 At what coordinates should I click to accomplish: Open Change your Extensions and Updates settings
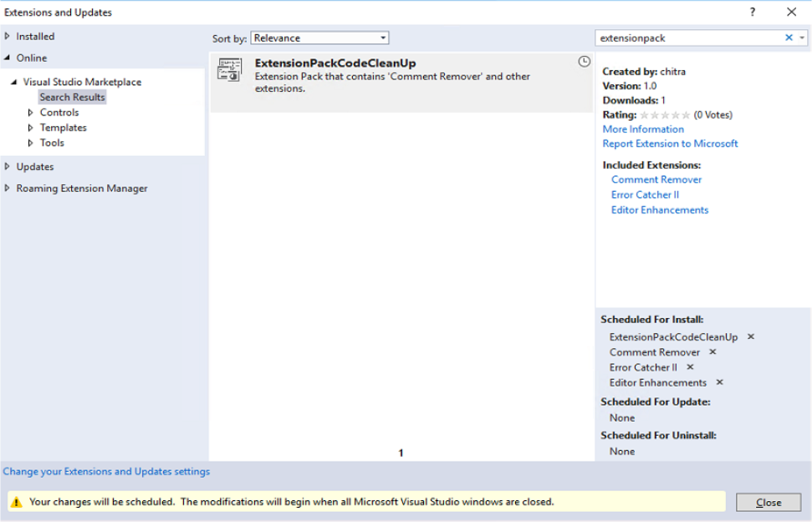pos(107,471)
